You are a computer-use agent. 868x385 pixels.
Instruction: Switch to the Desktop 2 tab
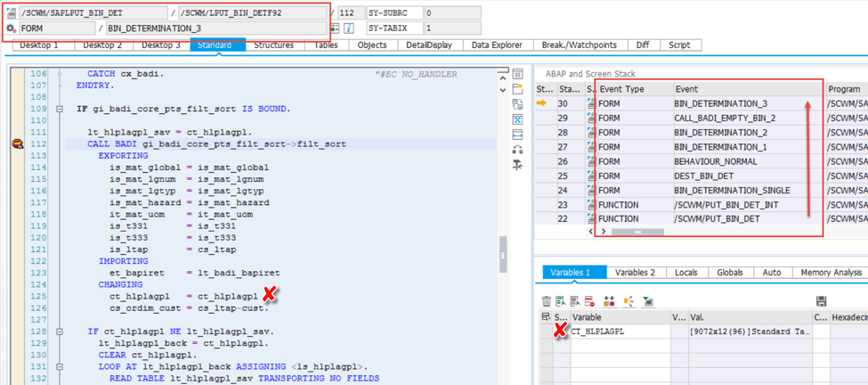(x=102, y=45)
